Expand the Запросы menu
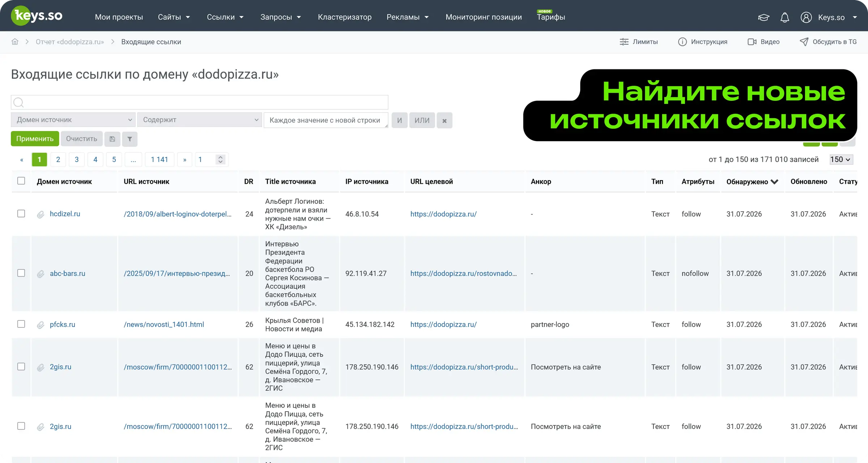The width and height of the screenshot is (868, 463). (x=281, y=17)
